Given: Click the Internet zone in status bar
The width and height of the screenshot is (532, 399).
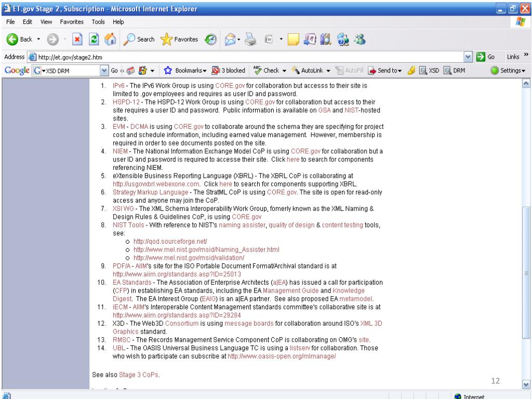Looking at the screenshot, I should pyautogui.click(x=470, y=396).
